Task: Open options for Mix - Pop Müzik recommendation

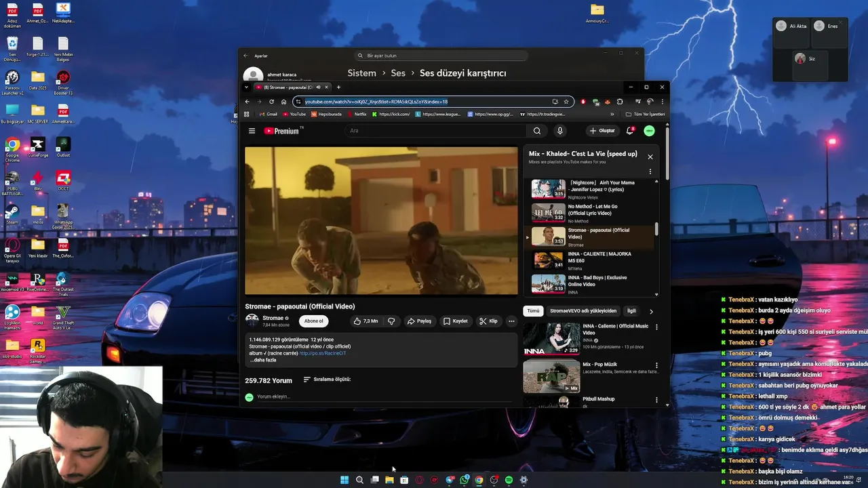Action: coord(656,365)
